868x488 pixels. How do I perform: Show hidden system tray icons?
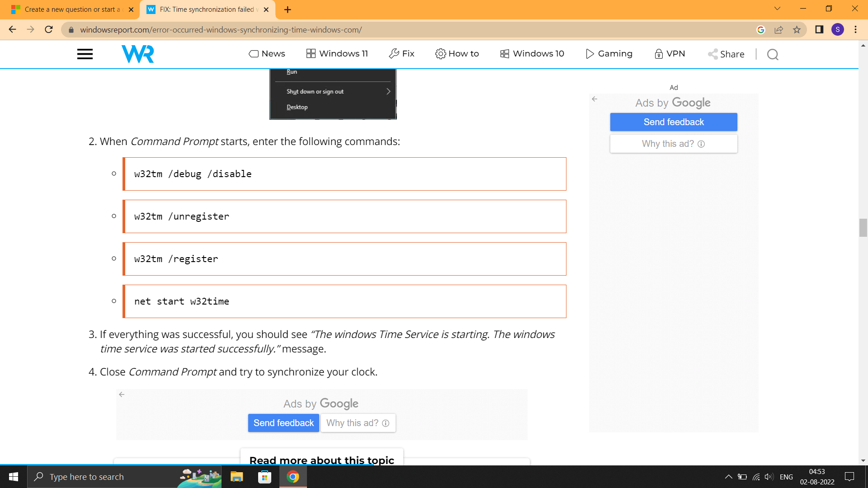(x=728, y=477)
